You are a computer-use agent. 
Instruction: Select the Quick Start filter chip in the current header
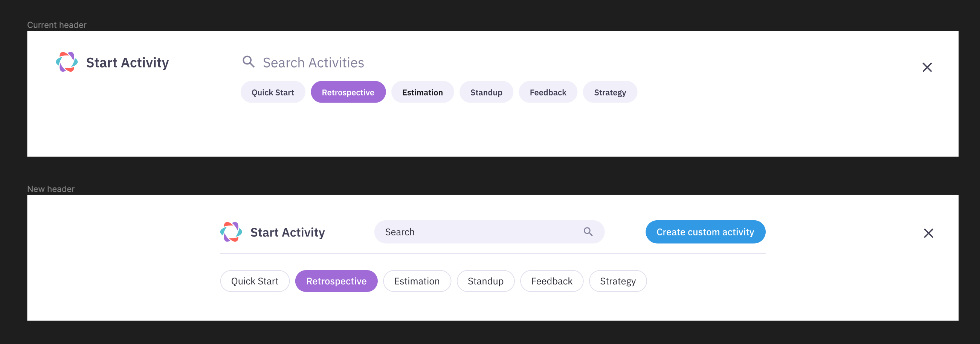272,92
